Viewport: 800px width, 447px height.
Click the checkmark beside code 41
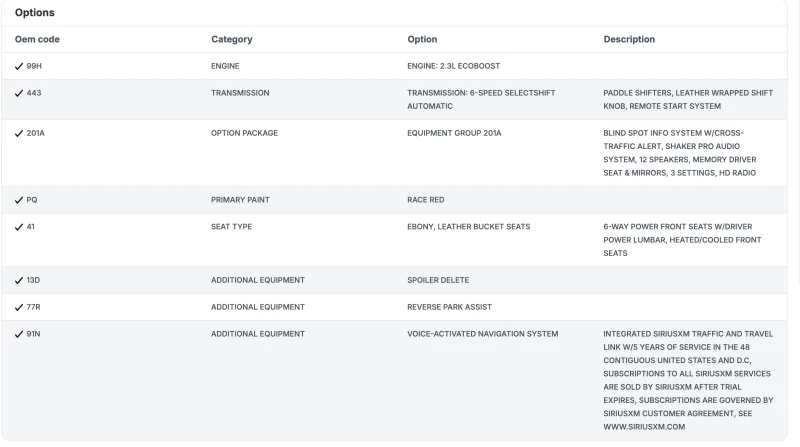(x=19, y=227)
